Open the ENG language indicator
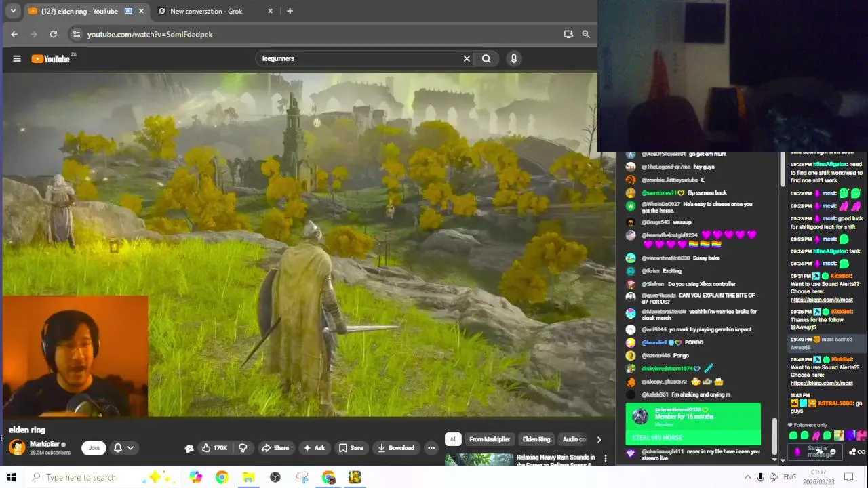This screenshot has height=488, width=868. 789,477
